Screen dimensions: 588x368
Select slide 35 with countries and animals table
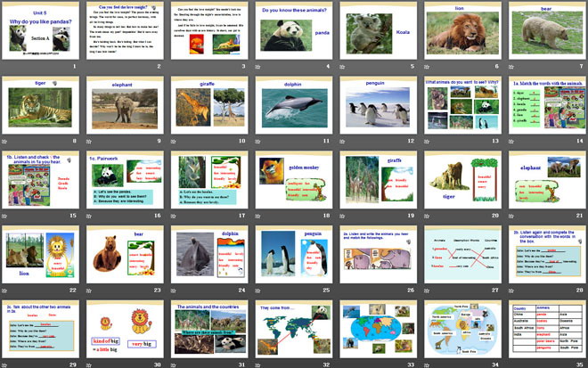pos(546,331)
